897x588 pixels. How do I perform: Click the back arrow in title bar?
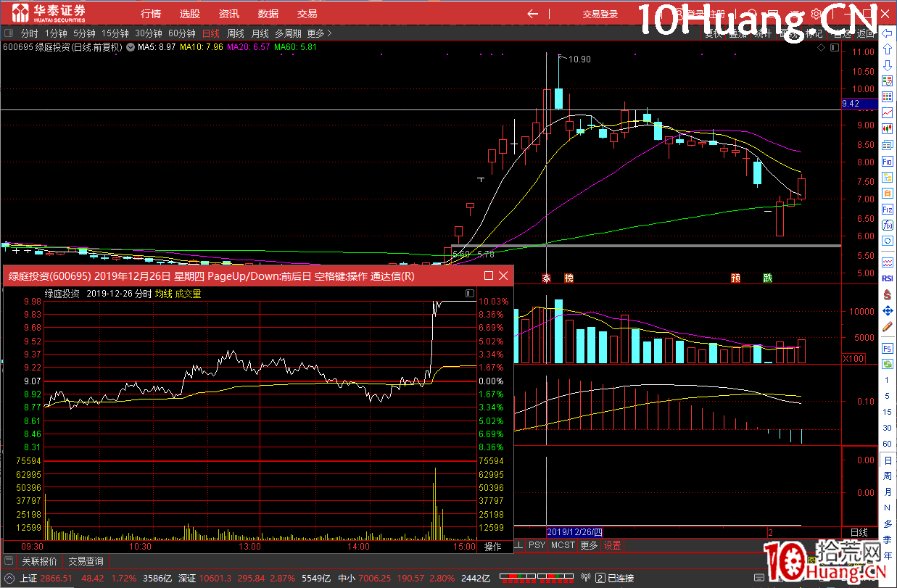(x=533, y=14)
